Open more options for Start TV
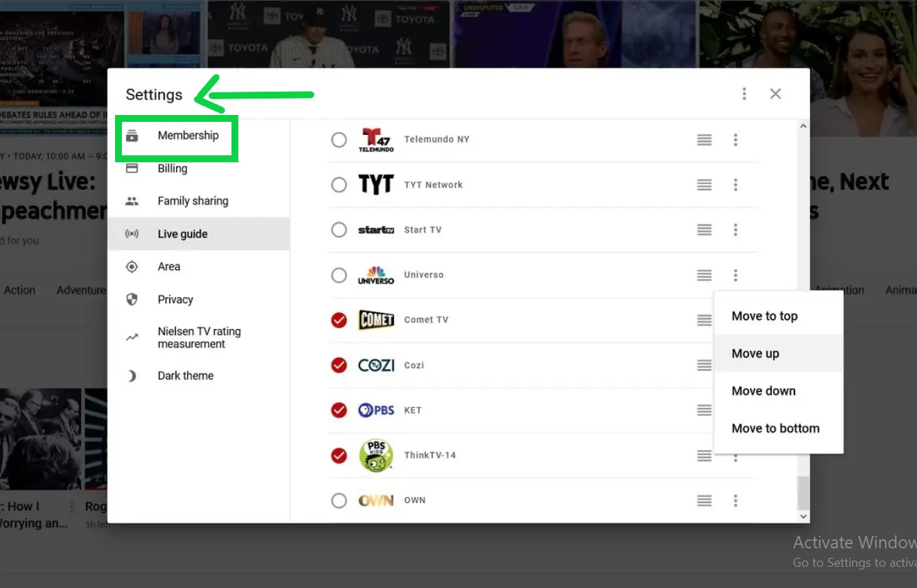This screenshot has height=588, width=917. tap(736, 230)
